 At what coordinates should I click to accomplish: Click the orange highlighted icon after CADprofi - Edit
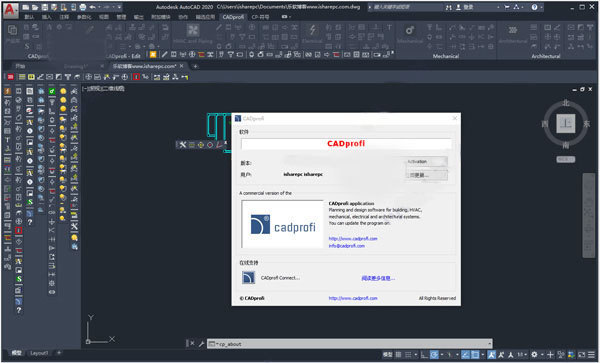tap(153, 55)
